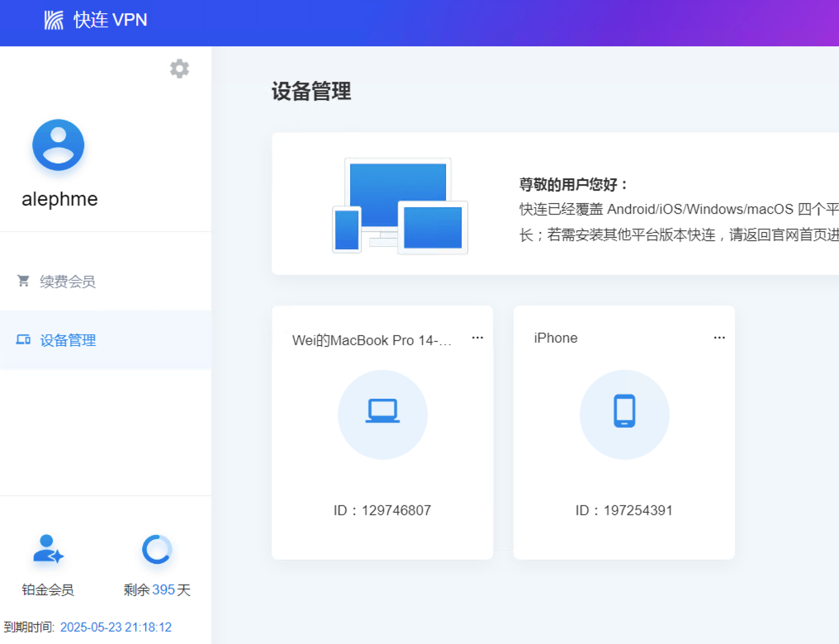
Task: Click the expiry date 2025-05-23 21:18:12
Action: coord(116,627)
